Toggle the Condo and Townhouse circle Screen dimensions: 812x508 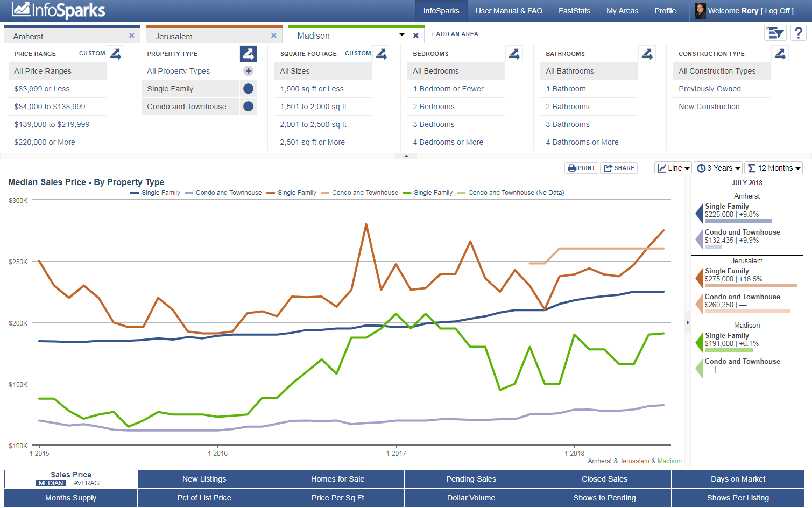(248, 107)
